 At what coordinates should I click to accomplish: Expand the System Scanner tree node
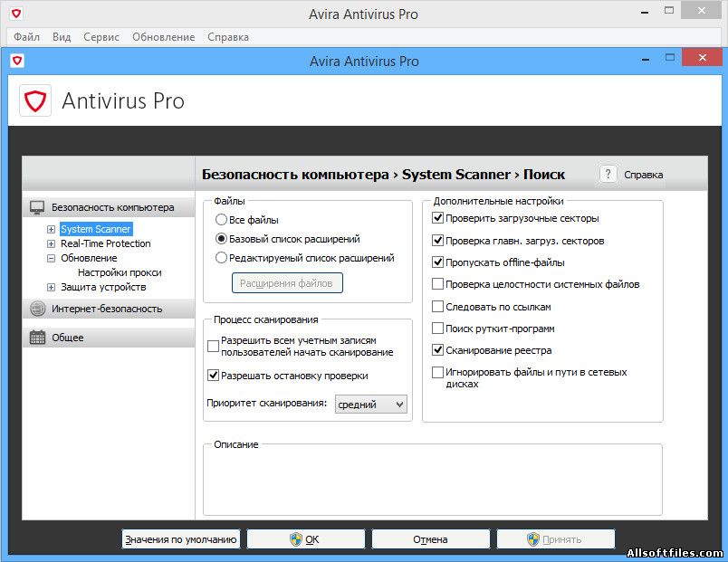pyautogui.click(x=51, y=229)
